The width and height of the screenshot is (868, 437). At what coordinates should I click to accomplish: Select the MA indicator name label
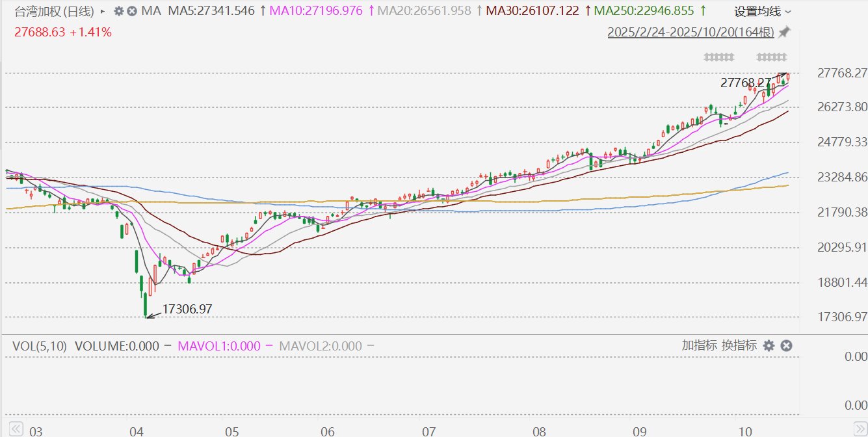click(151, 11)
